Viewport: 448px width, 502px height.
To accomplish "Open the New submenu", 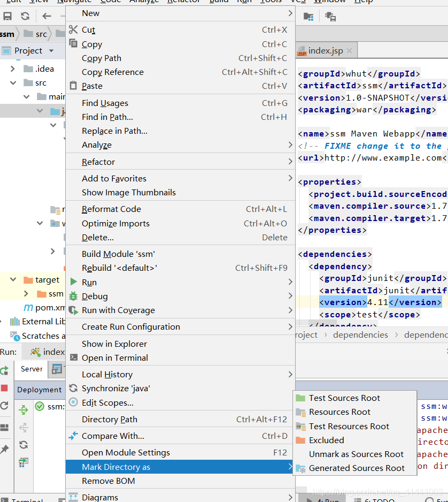I will 180,13.
